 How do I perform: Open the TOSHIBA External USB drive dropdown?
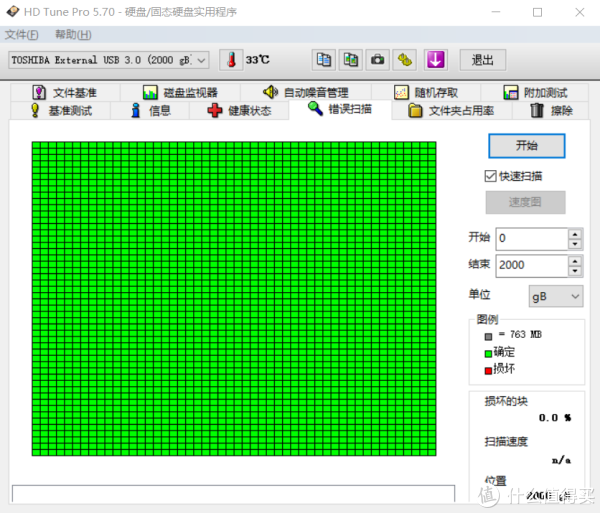pos(109,60)
